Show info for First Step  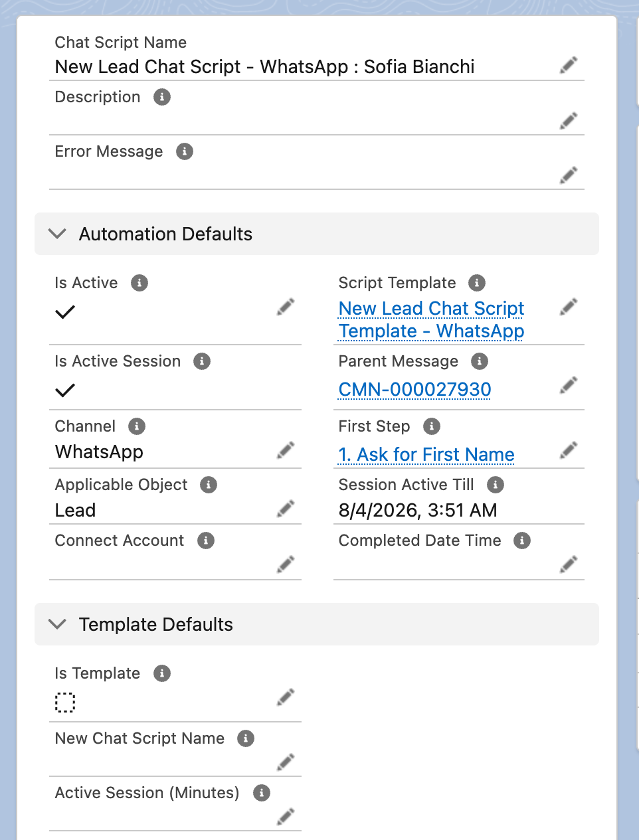[x=432, y=426]
